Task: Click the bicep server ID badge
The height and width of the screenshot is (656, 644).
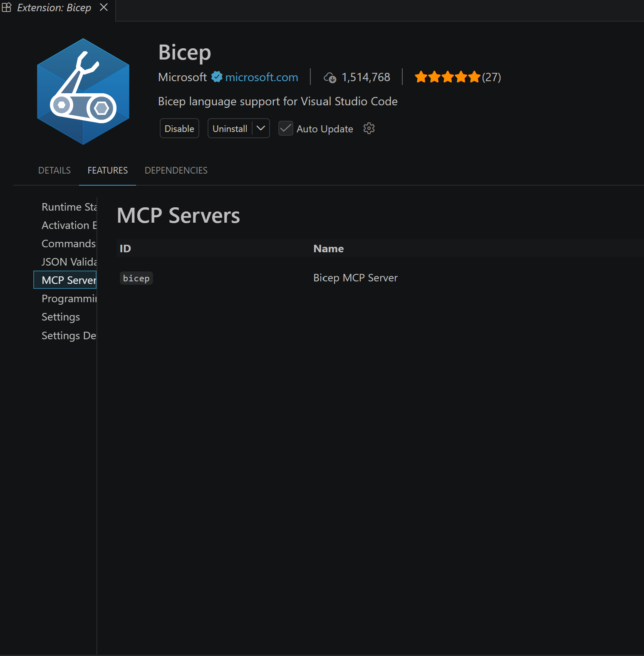Action: click(136, 278)
